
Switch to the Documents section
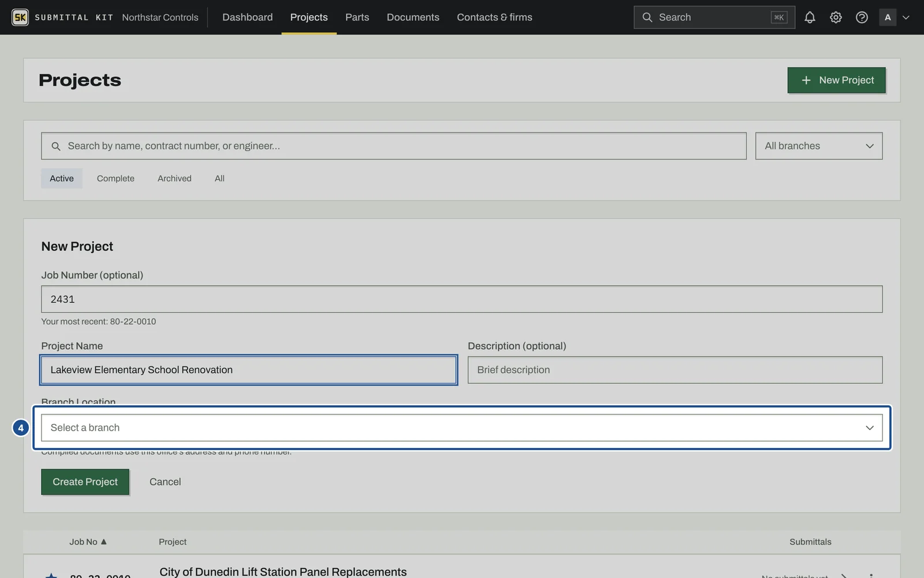pos(413,17)
